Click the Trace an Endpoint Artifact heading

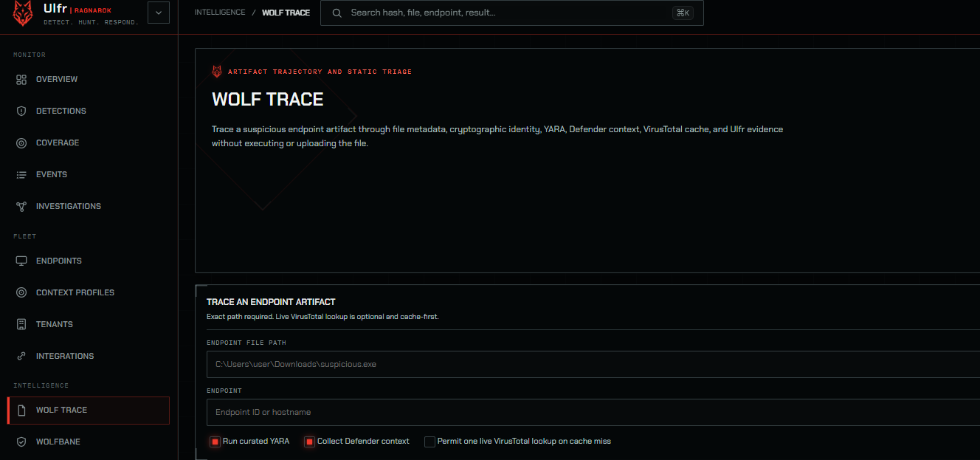point(271,302)
